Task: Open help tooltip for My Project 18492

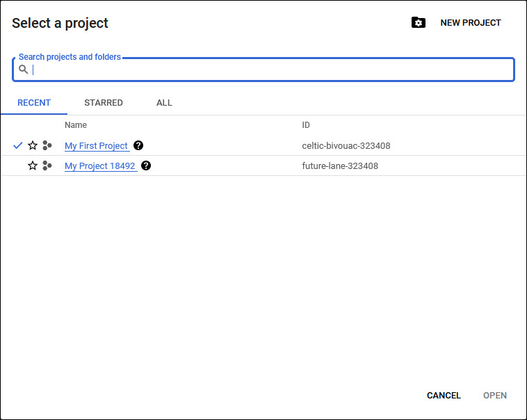Action: (146, 166)
